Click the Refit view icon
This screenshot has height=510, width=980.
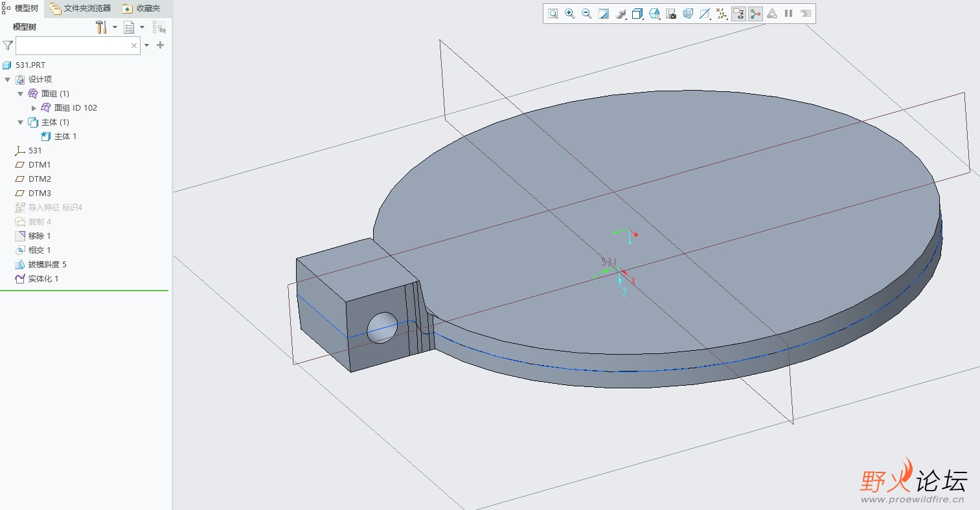pyautogui.click(x=553, y=14)
